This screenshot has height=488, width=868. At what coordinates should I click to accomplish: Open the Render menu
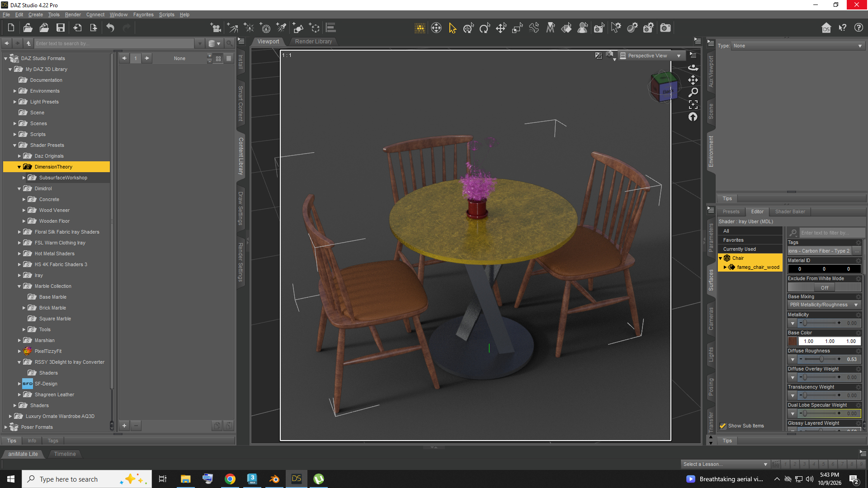pyautogui.click(x=73, y=14)
